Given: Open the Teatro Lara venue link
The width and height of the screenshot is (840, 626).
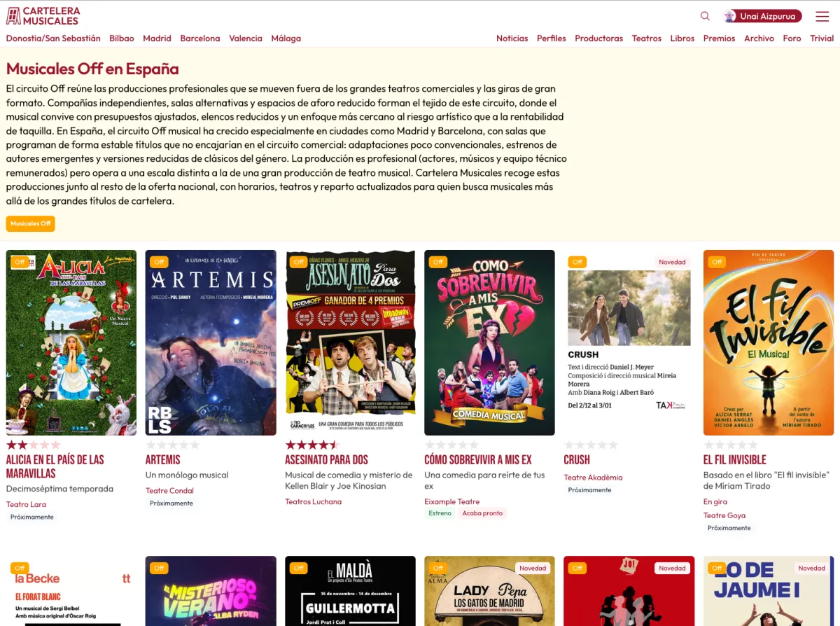Looking at the screenshot, I should click(26, 504).
